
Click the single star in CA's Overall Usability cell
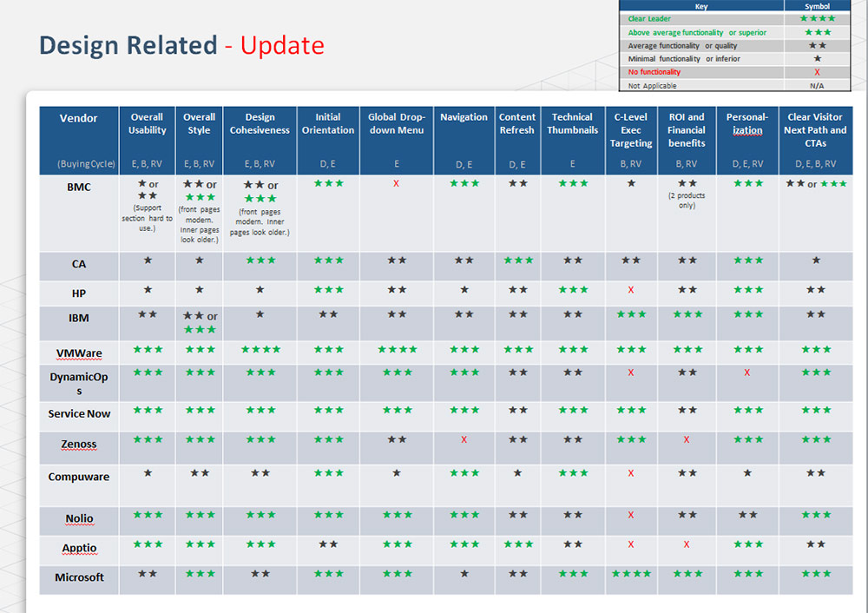(x=148, y=260)
